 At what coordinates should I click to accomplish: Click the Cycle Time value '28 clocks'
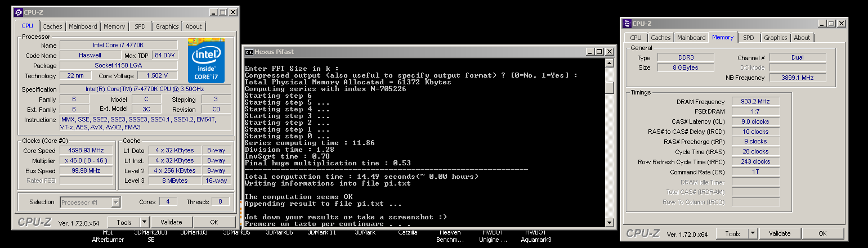(x=755, y=152)
